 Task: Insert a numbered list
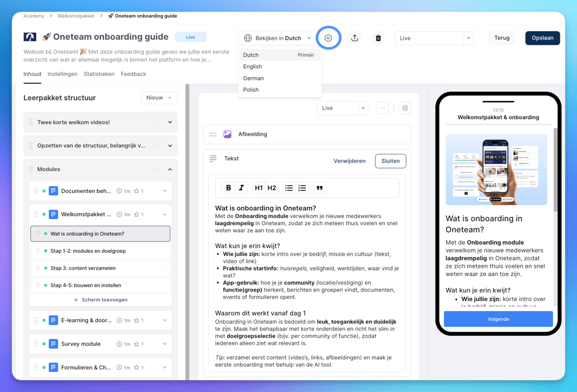point(302,188)
